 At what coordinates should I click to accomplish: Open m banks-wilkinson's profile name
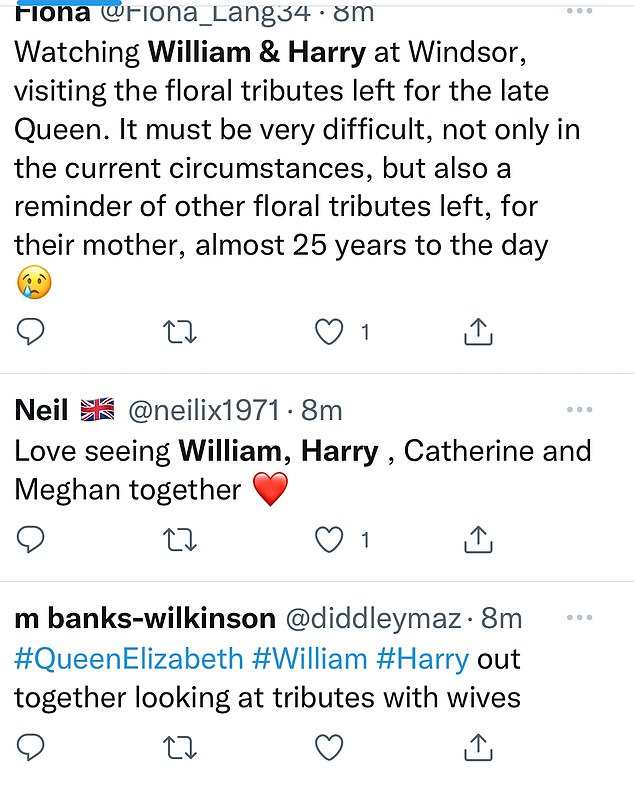click(144, 619)
